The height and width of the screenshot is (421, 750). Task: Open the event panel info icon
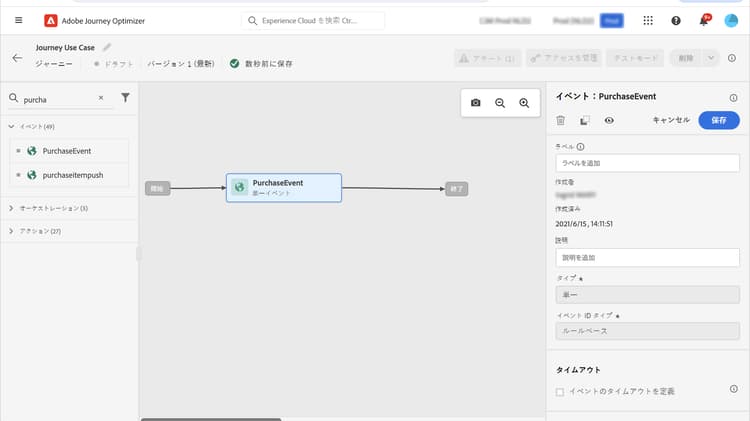[733, 98]
